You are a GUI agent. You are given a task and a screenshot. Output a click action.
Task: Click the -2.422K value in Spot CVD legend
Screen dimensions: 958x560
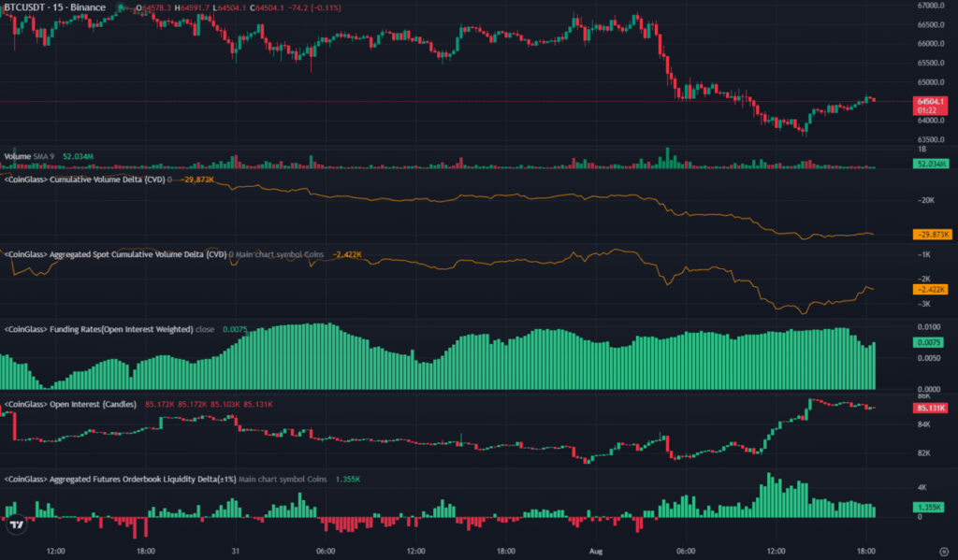347,254
